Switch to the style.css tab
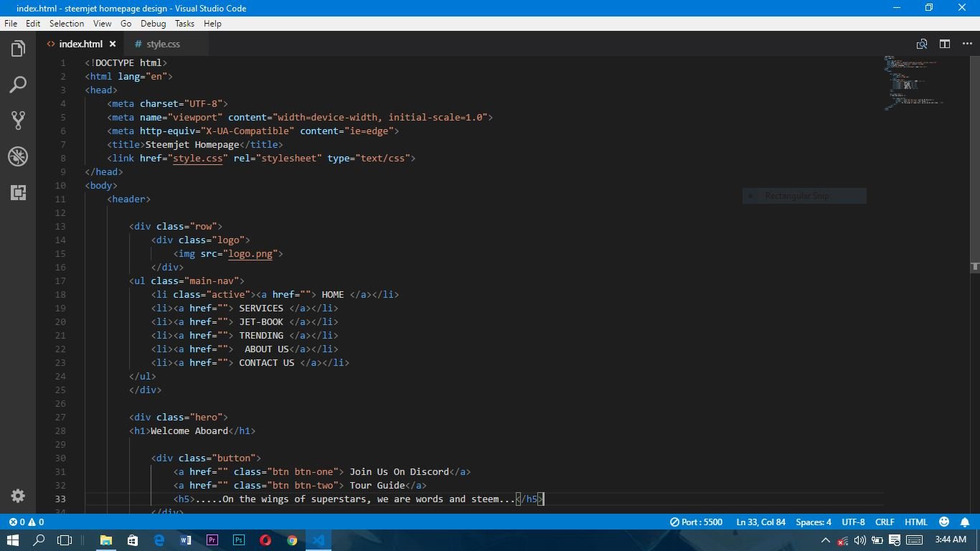The height and width of the screenshot is (551, 980). (164, 44)
